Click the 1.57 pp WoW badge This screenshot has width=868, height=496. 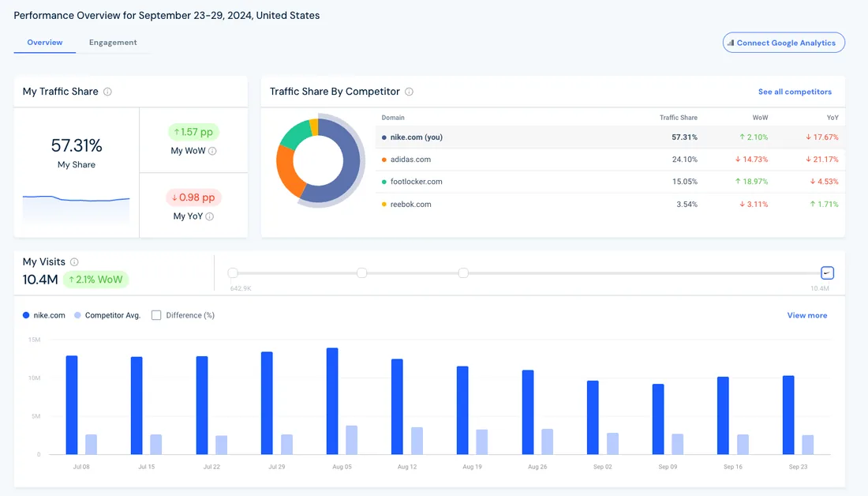click(x=193, y=132)
